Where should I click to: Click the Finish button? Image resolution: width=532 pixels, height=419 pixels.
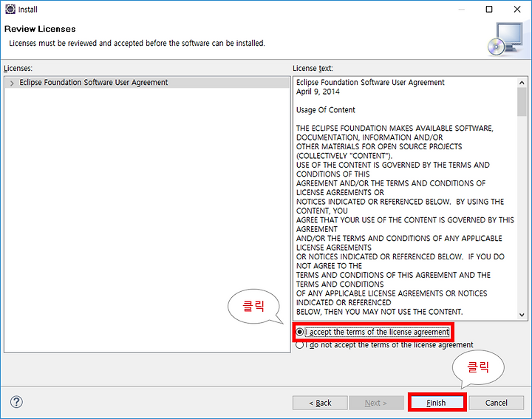coord(437,403)
